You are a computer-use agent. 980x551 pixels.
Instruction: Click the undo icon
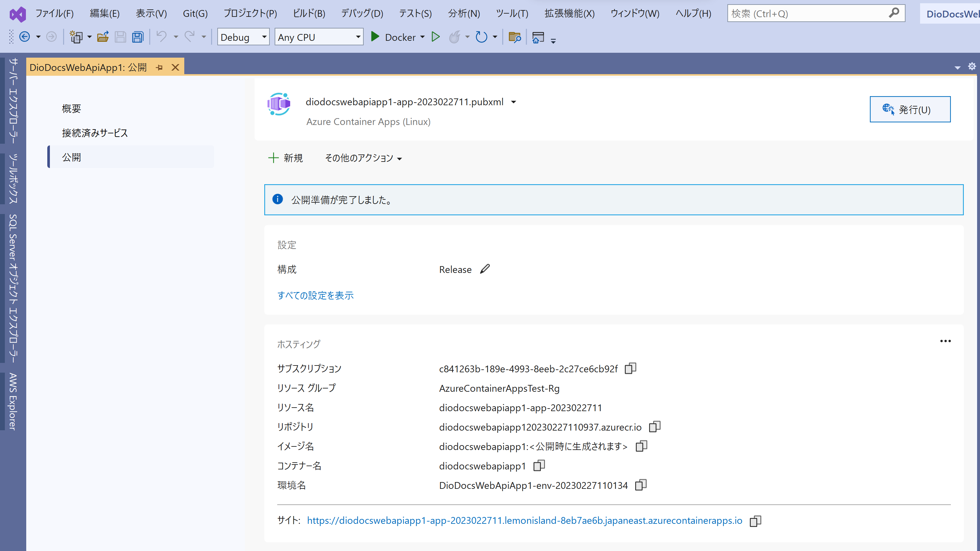coord(162,37)
